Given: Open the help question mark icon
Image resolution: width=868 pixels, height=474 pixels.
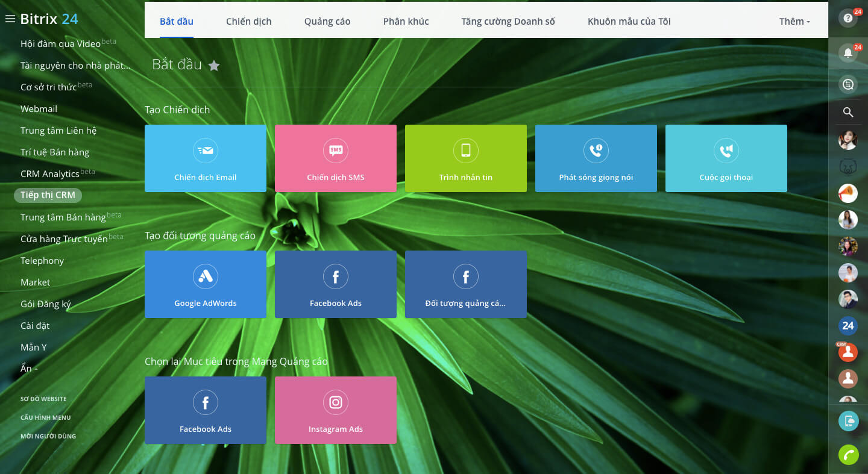Looking at the screenshot, I should (848, 18).
